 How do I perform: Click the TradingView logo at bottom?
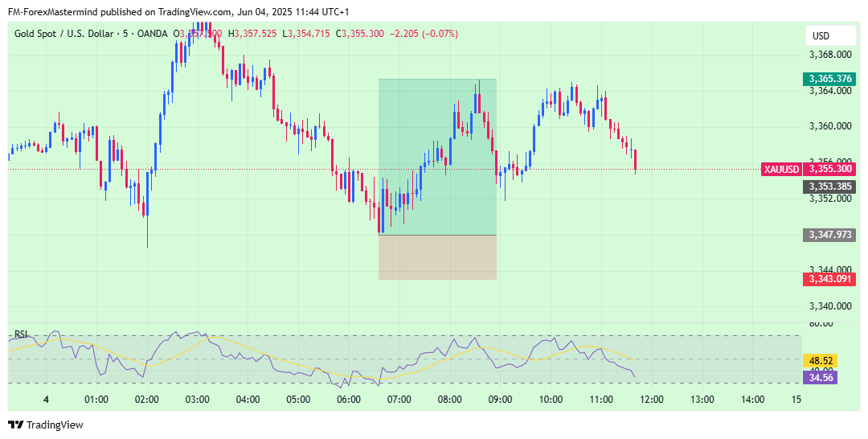(x=46, y=425)
